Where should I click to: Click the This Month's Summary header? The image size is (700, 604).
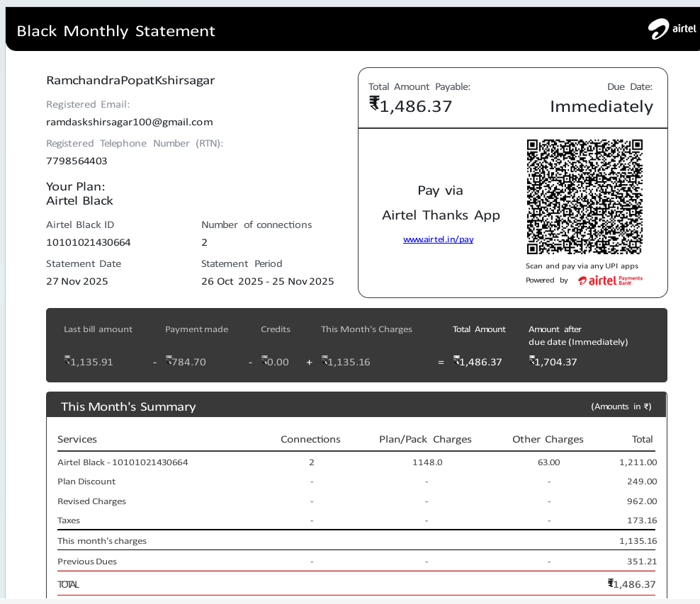(x=128, y=406)
